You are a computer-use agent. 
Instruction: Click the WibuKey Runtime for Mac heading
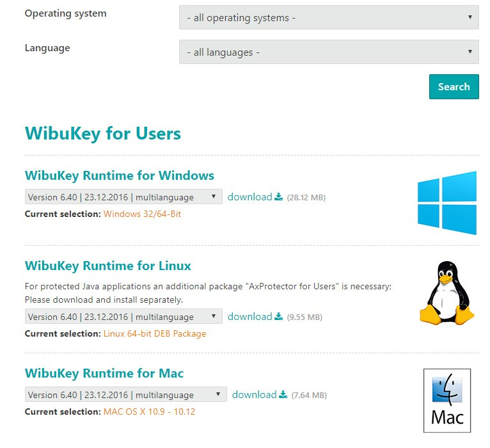point(104,373)
